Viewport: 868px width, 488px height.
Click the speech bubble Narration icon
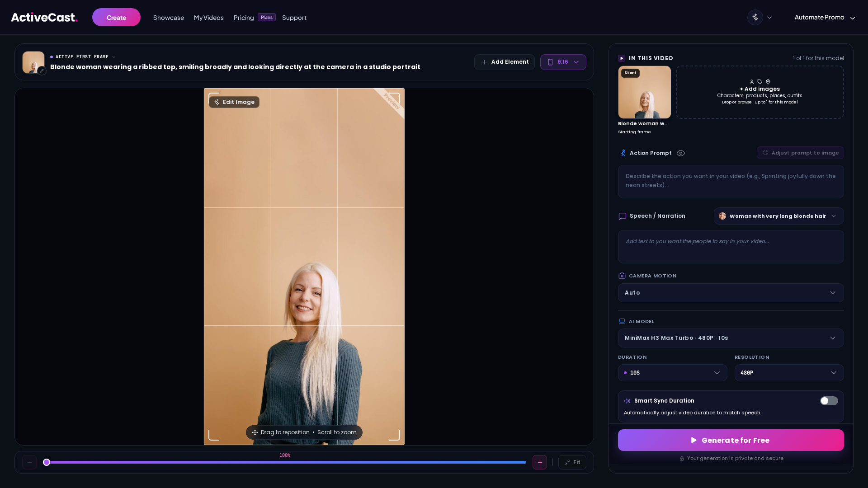(623, 216)
